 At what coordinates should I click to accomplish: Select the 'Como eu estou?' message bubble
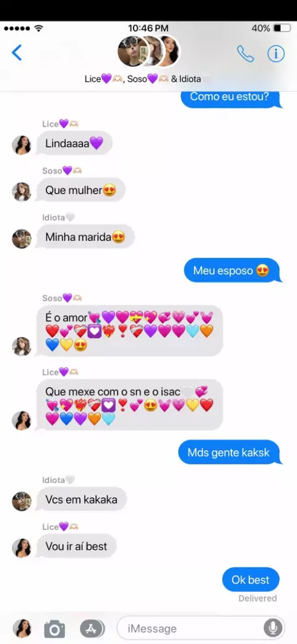[231, 98]
